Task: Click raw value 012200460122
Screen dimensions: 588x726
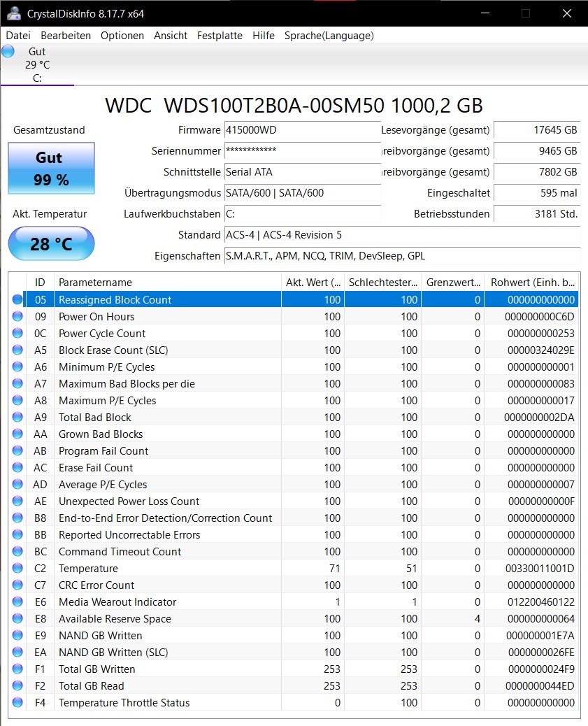Action: click(540, 602)
